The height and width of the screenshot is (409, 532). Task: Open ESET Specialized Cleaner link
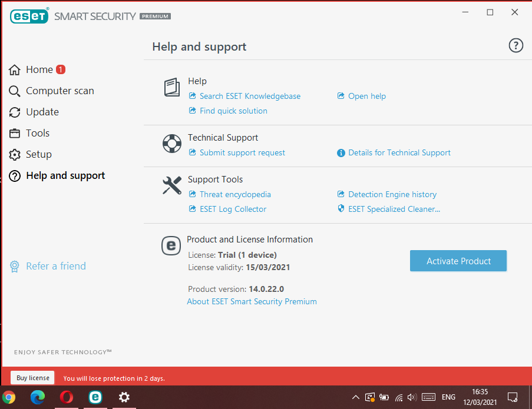click(394, 209)
